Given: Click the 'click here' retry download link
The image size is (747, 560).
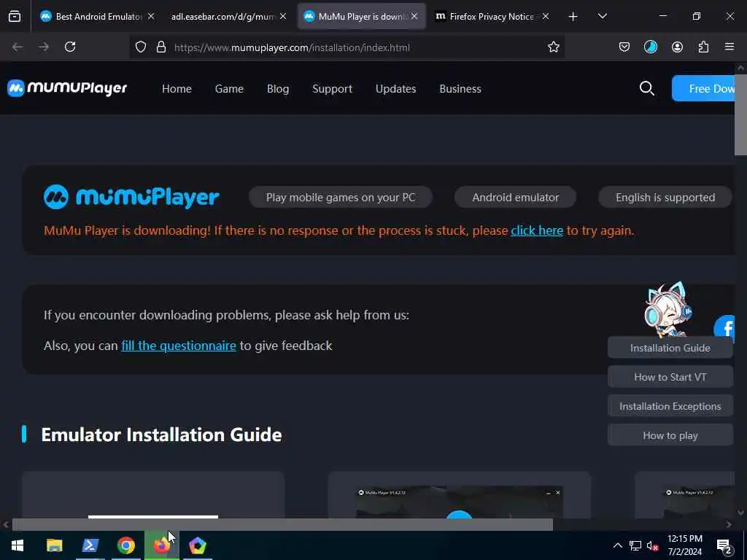Looking at the screenshot, I should click(x=537, y=230).
